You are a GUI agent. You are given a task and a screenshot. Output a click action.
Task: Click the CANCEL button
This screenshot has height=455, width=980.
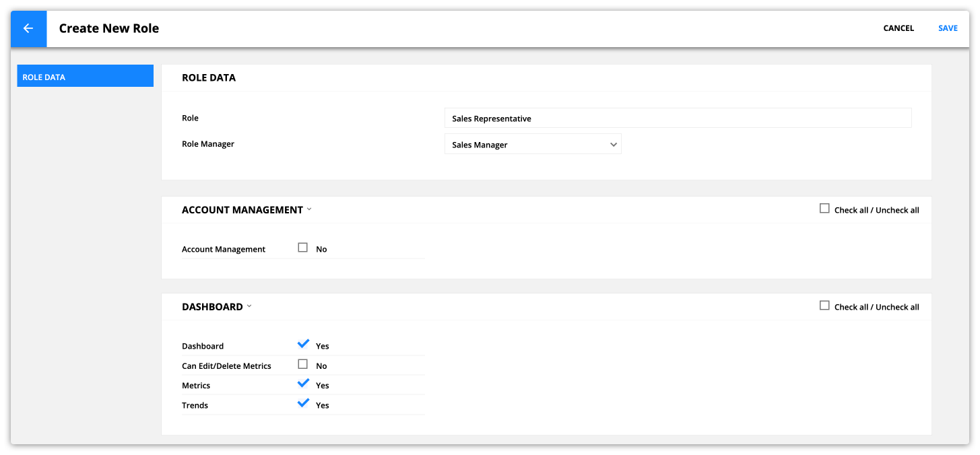tap(899, 28)
